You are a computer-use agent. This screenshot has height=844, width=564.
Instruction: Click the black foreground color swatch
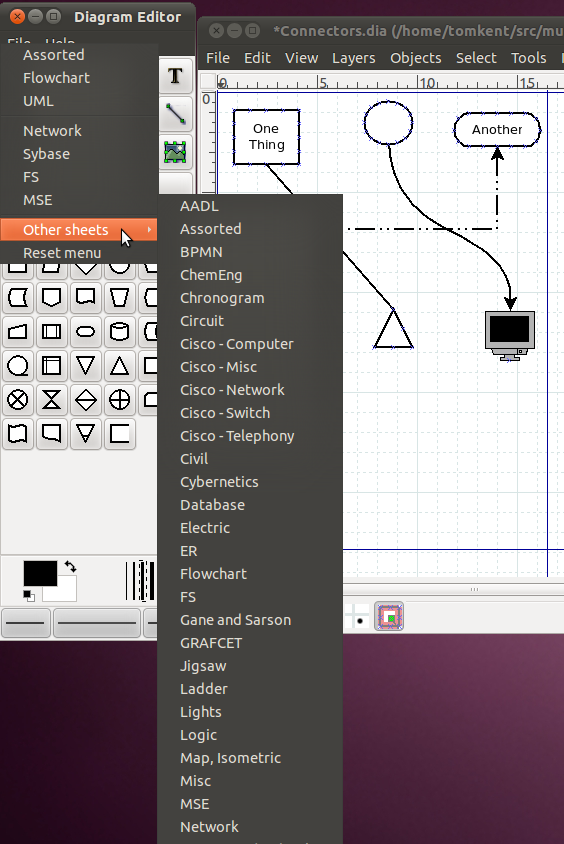coord(40,573)
